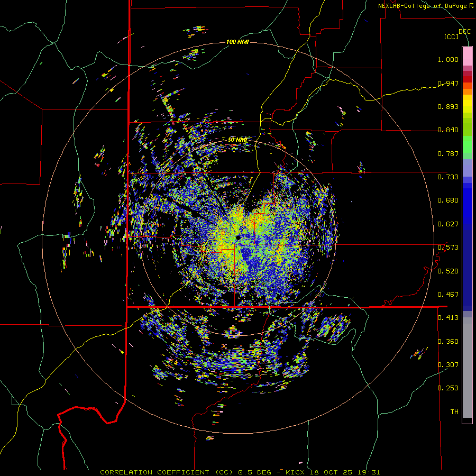Click the 0.627 legend value
This screenshot has height=476, width=476.
click(x=448, y=224)
